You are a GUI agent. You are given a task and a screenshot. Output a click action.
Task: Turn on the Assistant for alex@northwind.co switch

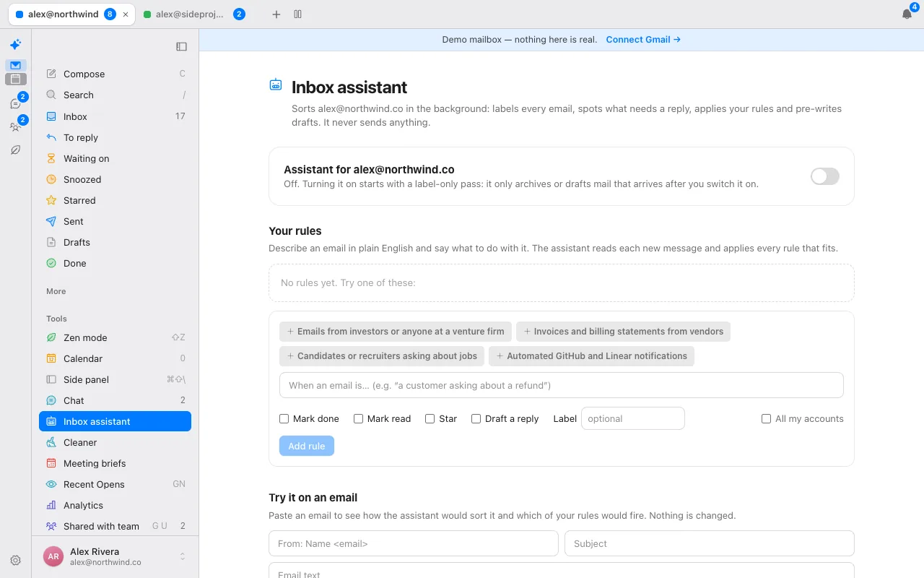tap(825, 176)
